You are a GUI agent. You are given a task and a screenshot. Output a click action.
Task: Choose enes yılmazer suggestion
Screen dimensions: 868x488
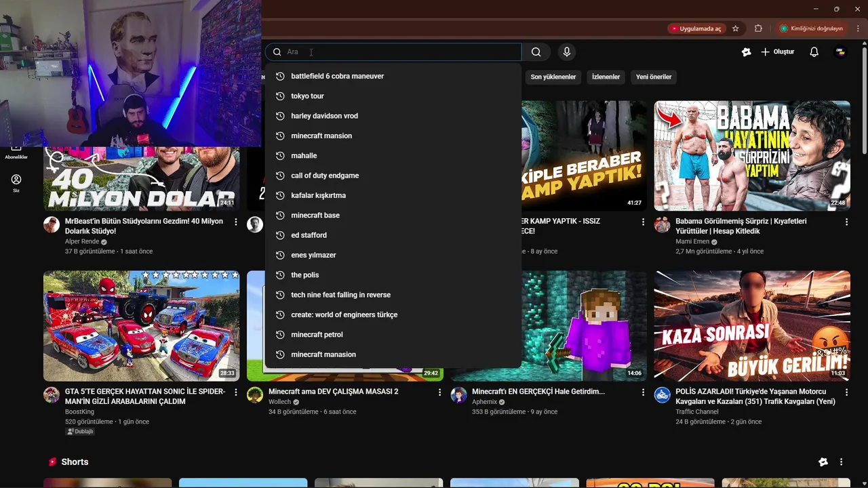coord(393,255)
